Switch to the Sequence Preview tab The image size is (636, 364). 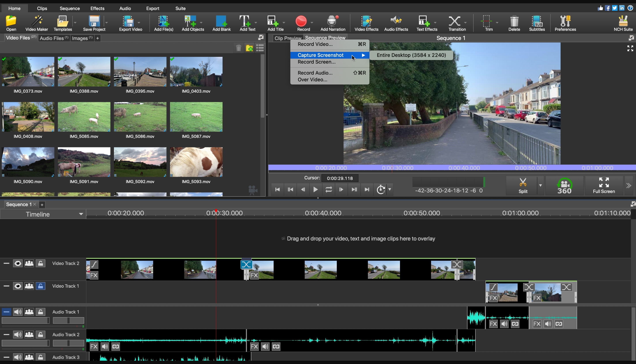pos(325,38)
